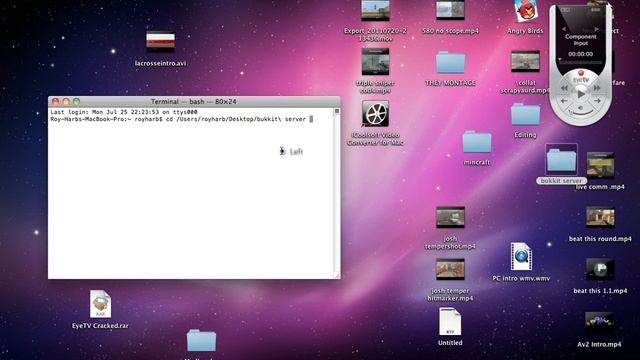Select collat scrapyaurd.mp4 video
640x360 pixels.
525,61
